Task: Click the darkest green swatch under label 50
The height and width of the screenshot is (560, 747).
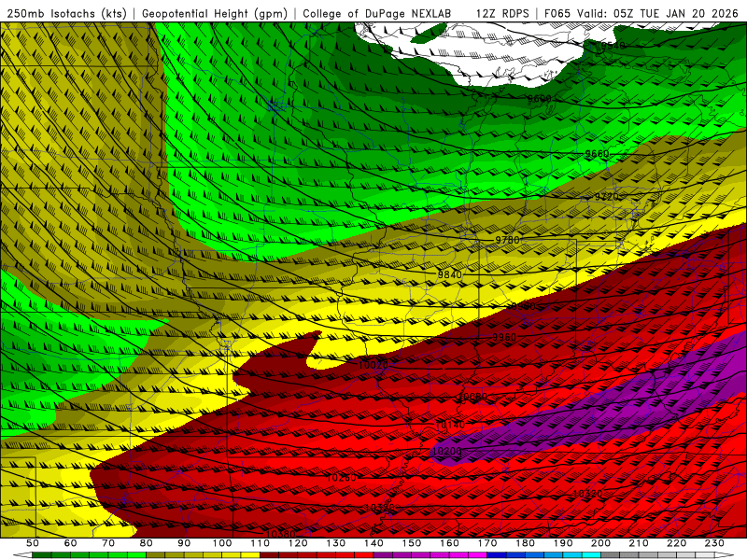Action: 42,555
